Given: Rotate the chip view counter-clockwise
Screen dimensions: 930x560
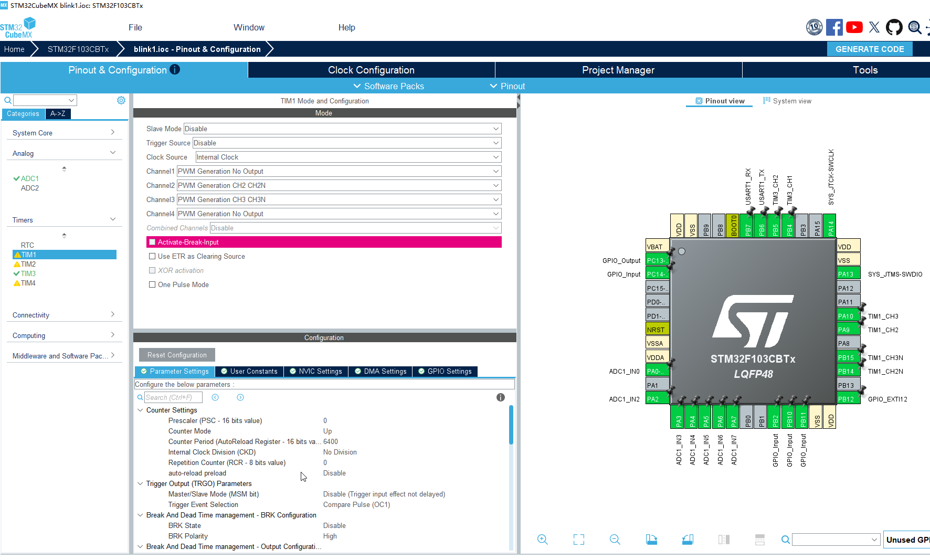Looking at the screenshot, I should pos(688,540).
